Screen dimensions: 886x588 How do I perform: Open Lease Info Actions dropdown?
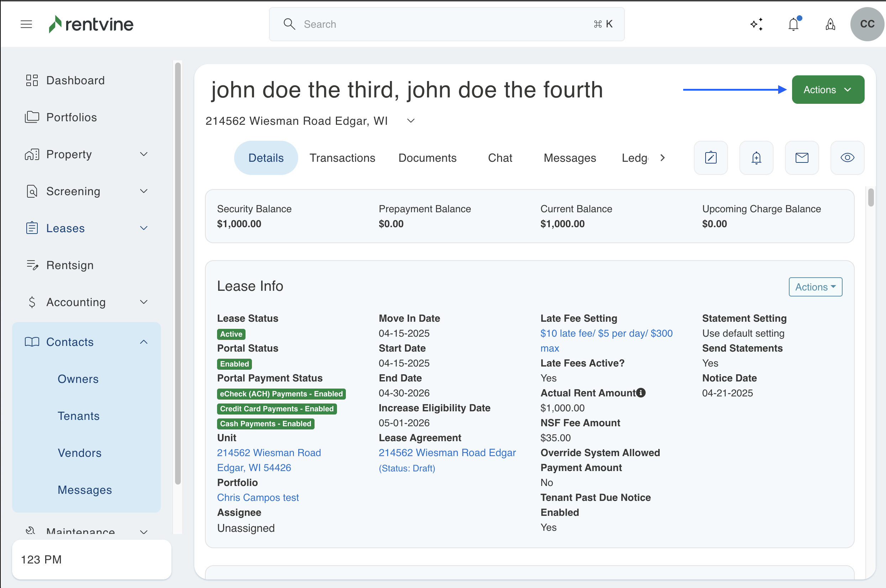tap(815, 287)
